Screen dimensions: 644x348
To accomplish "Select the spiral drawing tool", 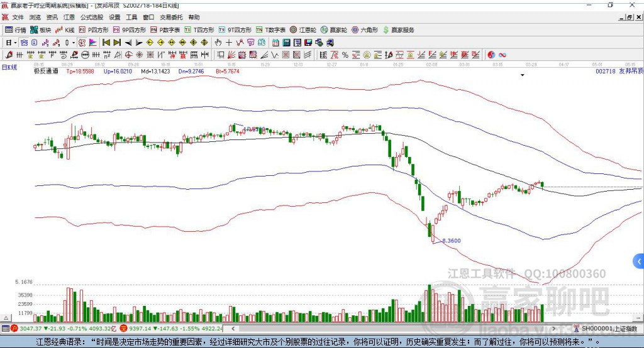I will point(64,55).
